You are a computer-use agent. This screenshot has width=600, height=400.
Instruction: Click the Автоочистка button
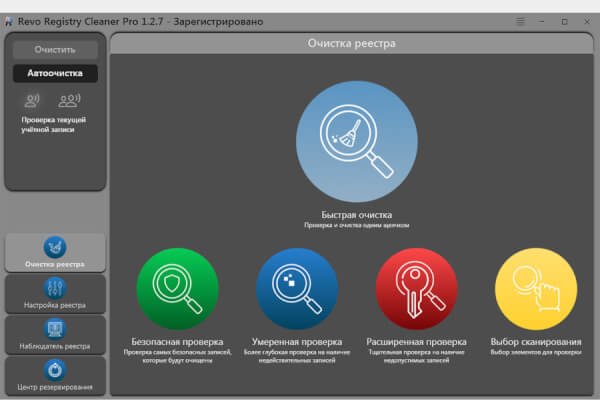(x=55, y=73)
